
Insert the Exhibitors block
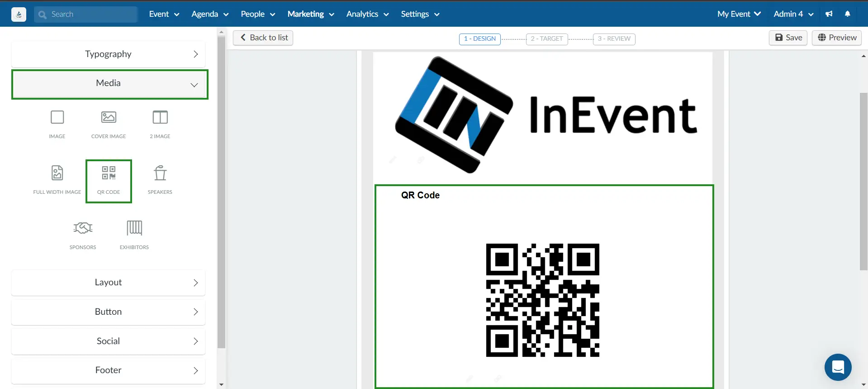(x=134, y=235)
